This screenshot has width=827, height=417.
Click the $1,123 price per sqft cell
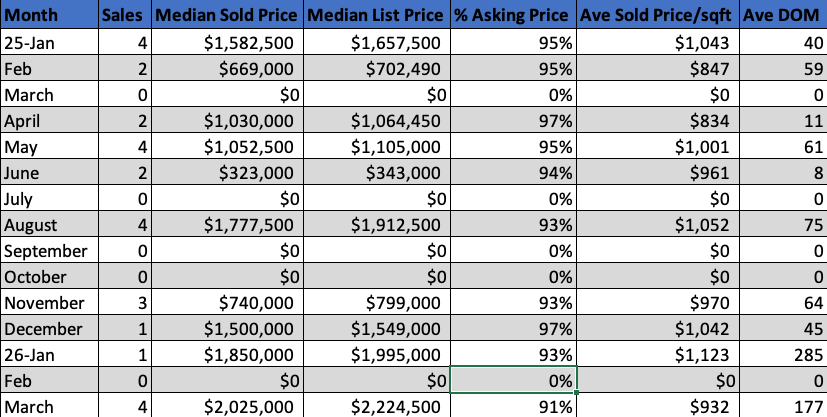point(660,354)
